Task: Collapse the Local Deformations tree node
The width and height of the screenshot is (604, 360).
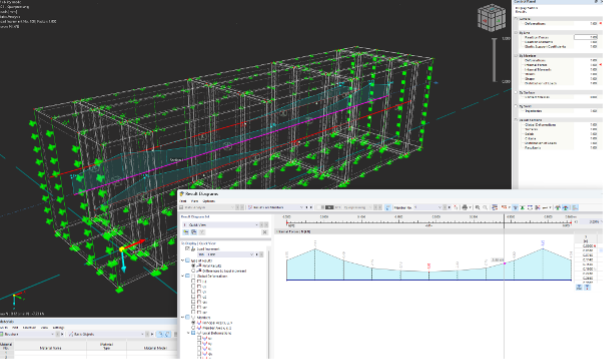Action: (x=188, y=333)
